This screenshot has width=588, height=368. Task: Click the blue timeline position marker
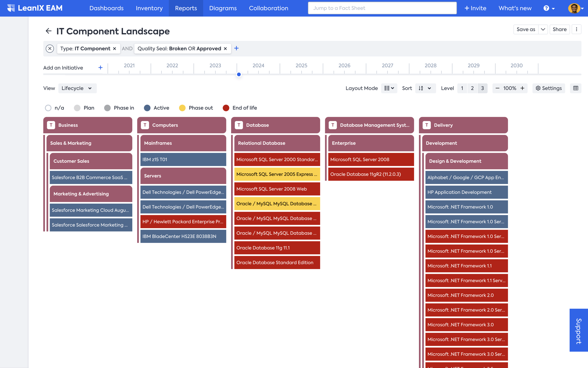[239, 74]
